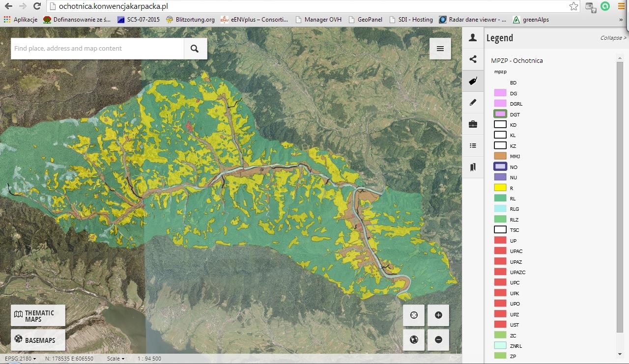Click the NU purple legend swatch
This screenshot has height=364, width=629.
[x=500, y=177]
